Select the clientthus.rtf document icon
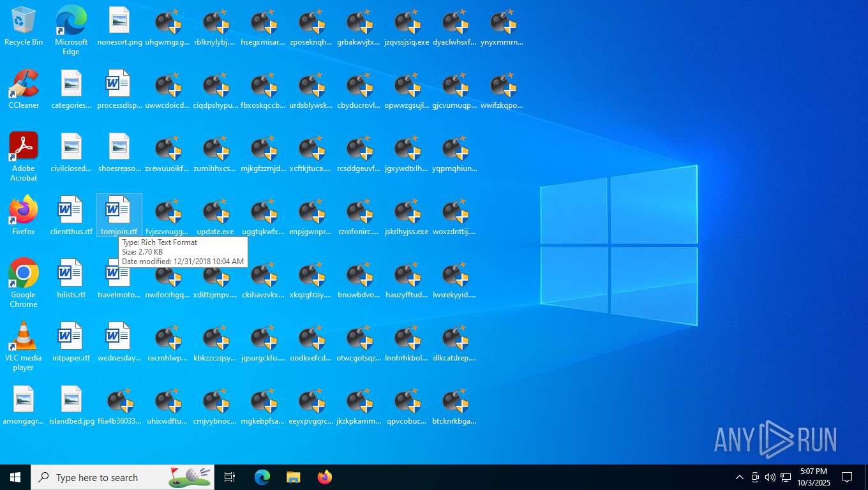868x490 pixels. point(71,216)
